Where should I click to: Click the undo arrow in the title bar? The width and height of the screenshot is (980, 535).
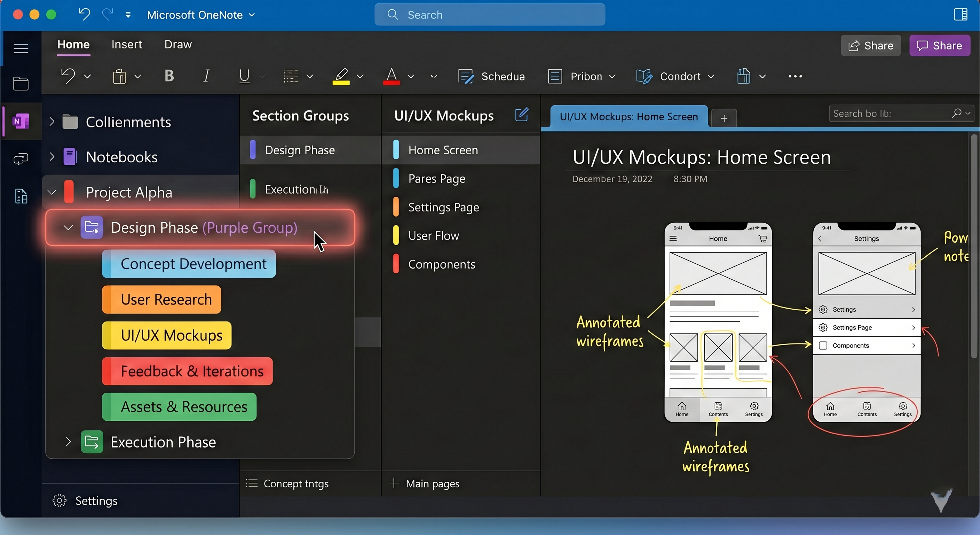click(84, 15)
